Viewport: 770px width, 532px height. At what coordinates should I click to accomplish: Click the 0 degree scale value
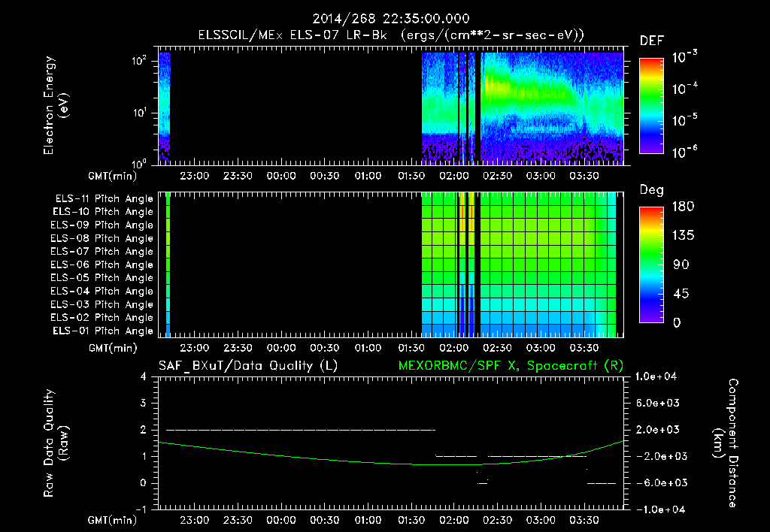point(677,322)
